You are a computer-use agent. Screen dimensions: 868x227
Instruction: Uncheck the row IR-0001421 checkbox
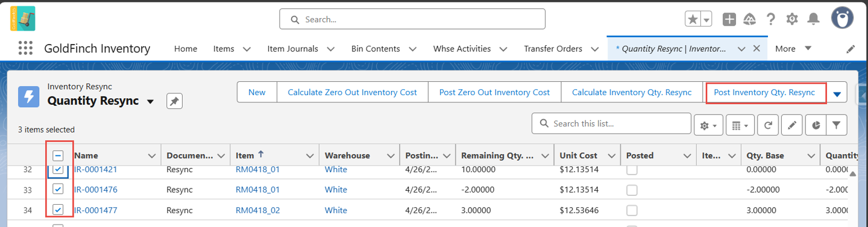coord(58,170)
